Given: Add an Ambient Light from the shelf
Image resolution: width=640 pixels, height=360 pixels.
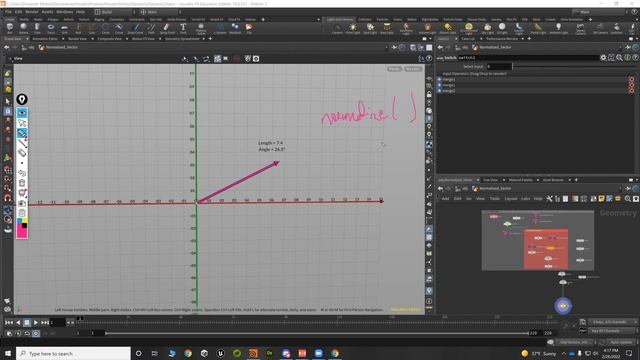Looking at the screenshot, I should [558, 28].
